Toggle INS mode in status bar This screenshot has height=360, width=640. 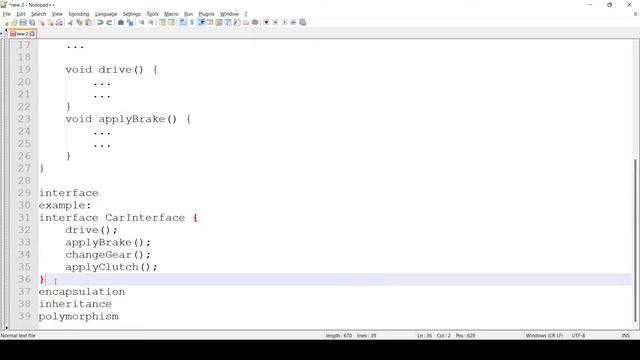(x=625, y=336)
